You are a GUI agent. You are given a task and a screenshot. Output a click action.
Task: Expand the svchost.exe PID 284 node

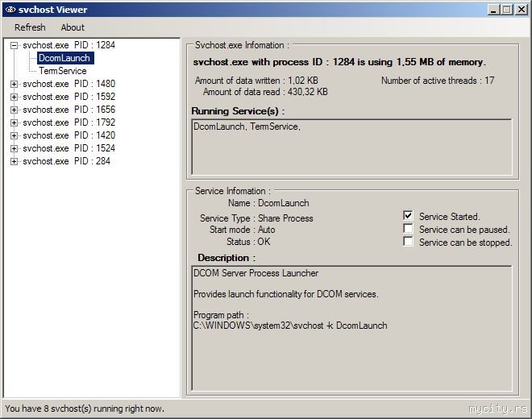14,161
